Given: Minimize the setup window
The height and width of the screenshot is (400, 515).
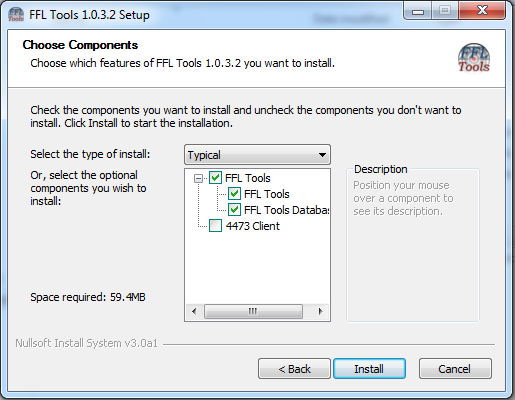Looking at the screenshot, I should [418, 11].
